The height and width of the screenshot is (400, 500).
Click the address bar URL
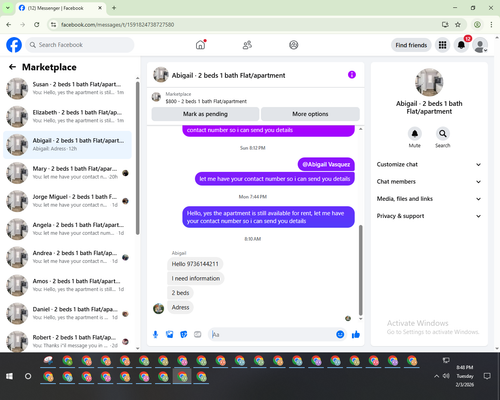point(117,25)
